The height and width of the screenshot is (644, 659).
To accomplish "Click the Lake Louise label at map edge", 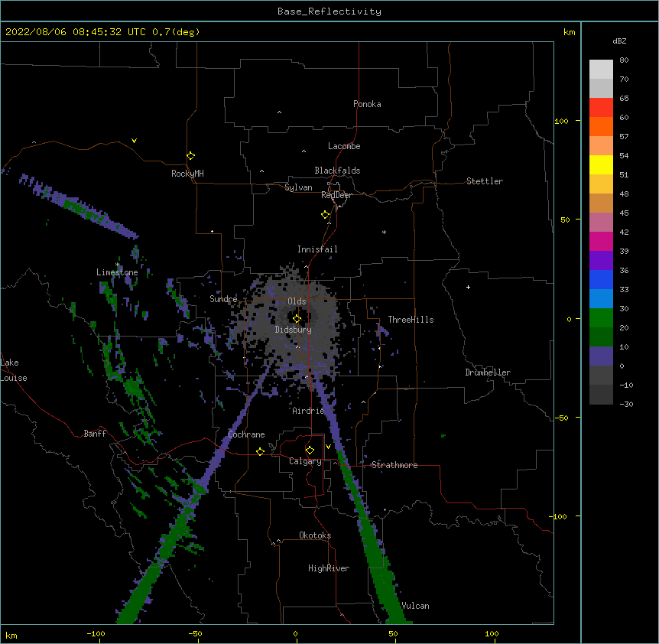I will click(14, 370).
